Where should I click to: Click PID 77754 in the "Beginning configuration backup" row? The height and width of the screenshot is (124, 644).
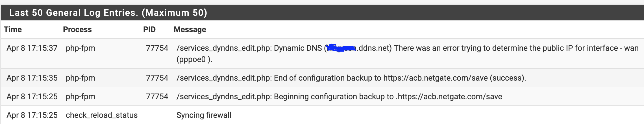[x=157, y=96]
